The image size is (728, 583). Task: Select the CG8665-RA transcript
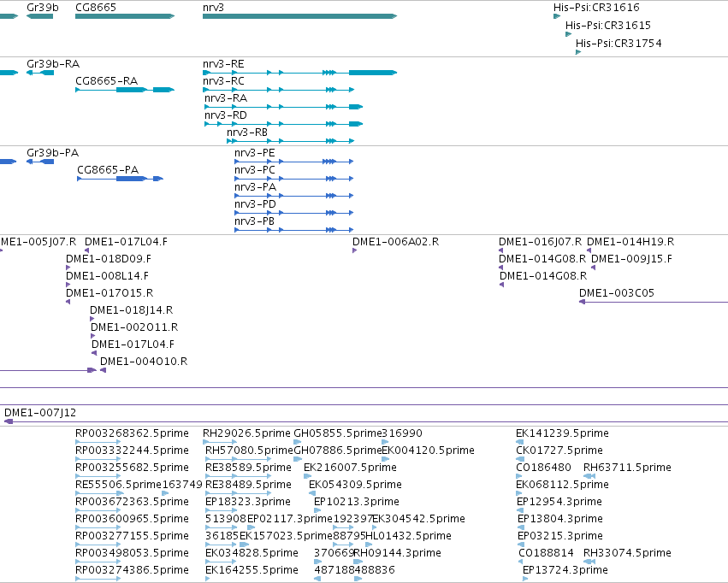(x=106, y=81)
